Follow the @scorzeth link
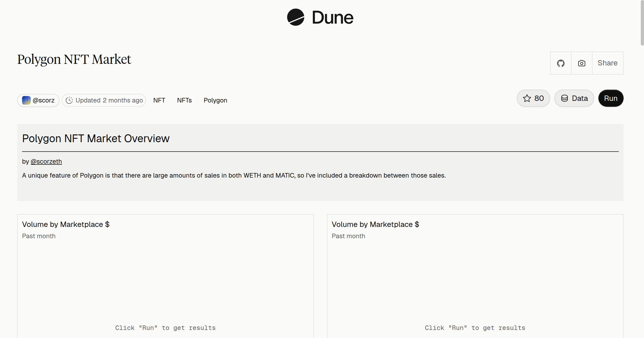The image size is (644, 338). [x=46, y=161]
